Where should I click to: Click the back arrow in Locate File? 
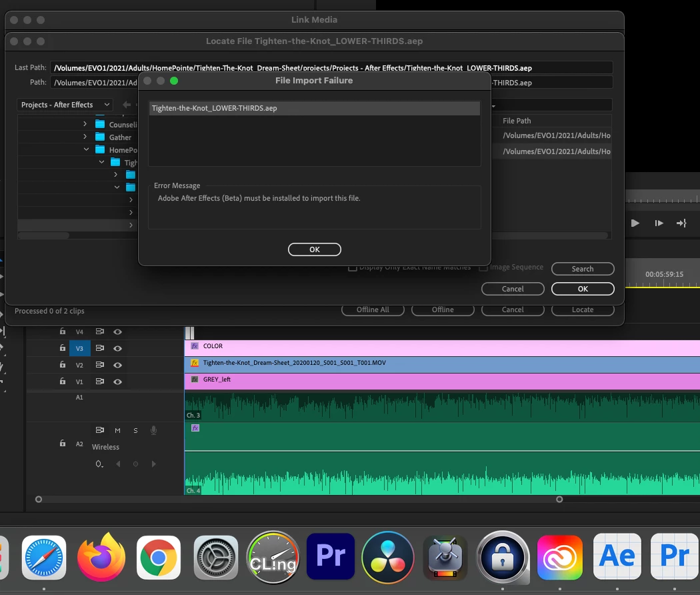(x=127, y=105)
